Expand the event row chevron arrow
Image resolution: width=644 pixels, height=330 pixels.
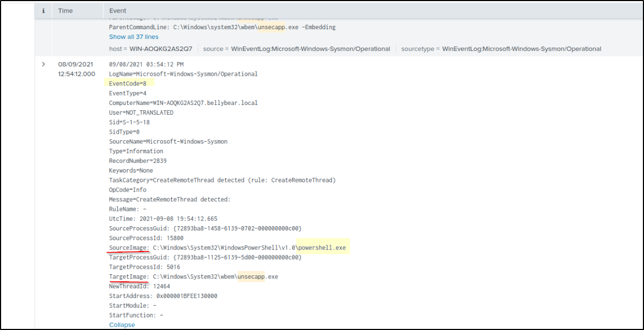(x=43, y=64)
